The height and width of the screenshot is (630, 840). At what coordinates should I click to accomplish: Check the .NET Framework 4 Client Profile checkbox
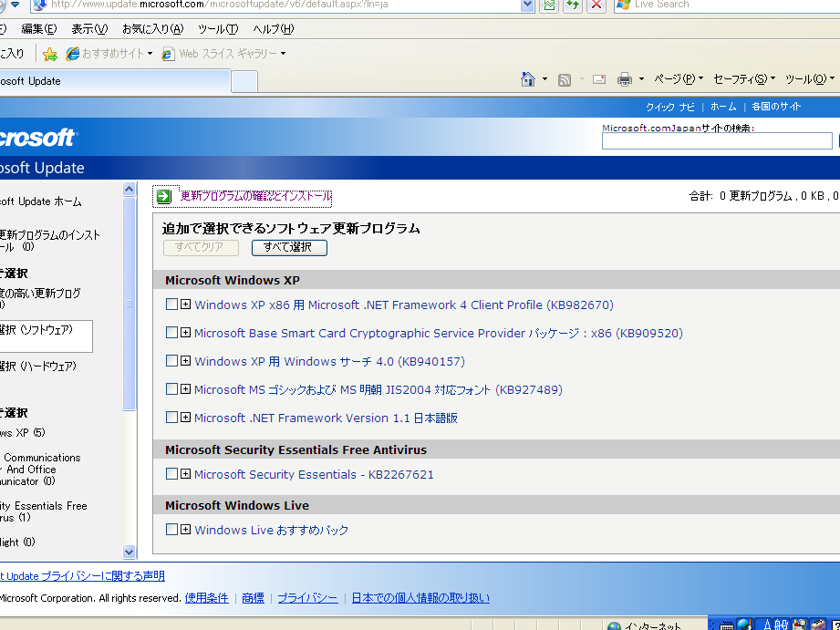[171, 305]
